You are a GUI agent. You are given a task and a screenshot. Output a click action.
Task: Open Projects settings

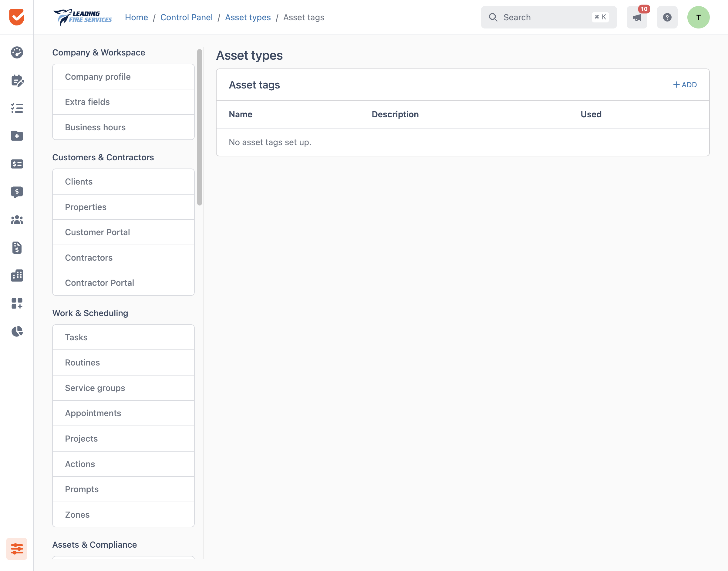(123, 439)
